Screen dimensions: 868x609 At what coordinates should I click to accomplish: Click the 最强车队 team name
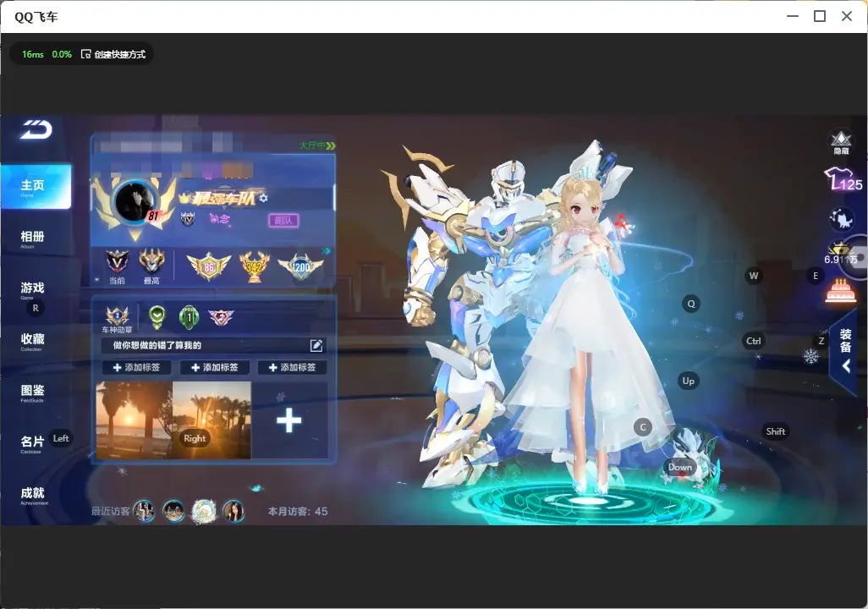[223, 198]
